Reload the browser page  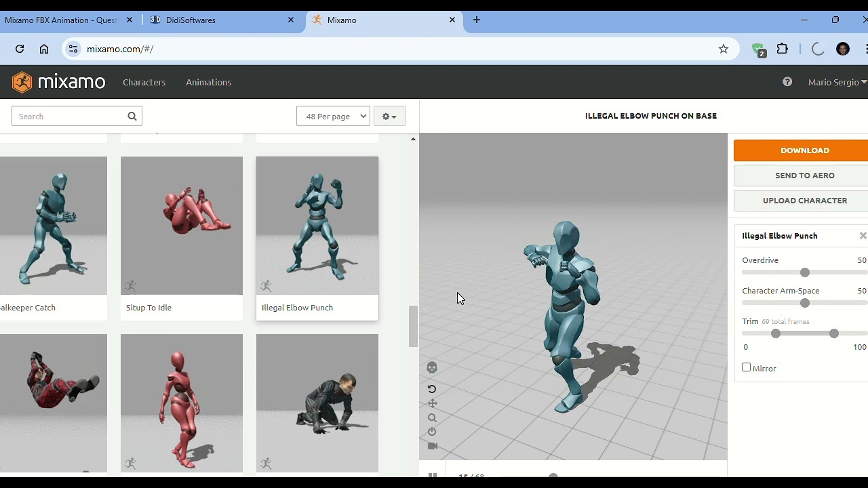(x=20, y=49)
